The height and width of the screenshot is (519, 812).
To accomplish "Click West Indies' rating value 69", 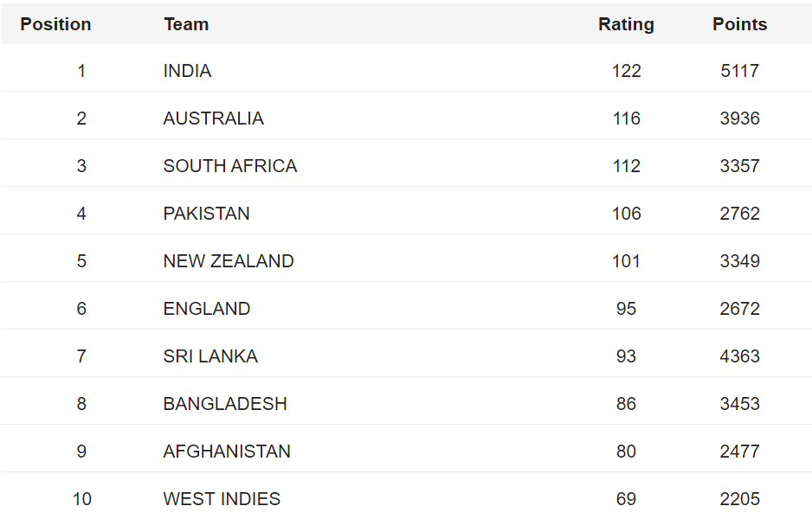I will [x=626, y=499].
